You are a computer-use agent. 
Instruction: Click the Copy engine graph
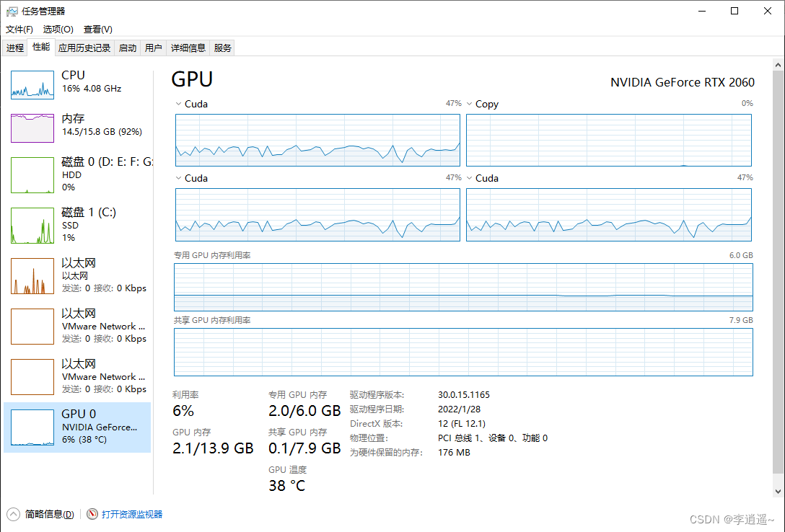(x=609, y=140)
